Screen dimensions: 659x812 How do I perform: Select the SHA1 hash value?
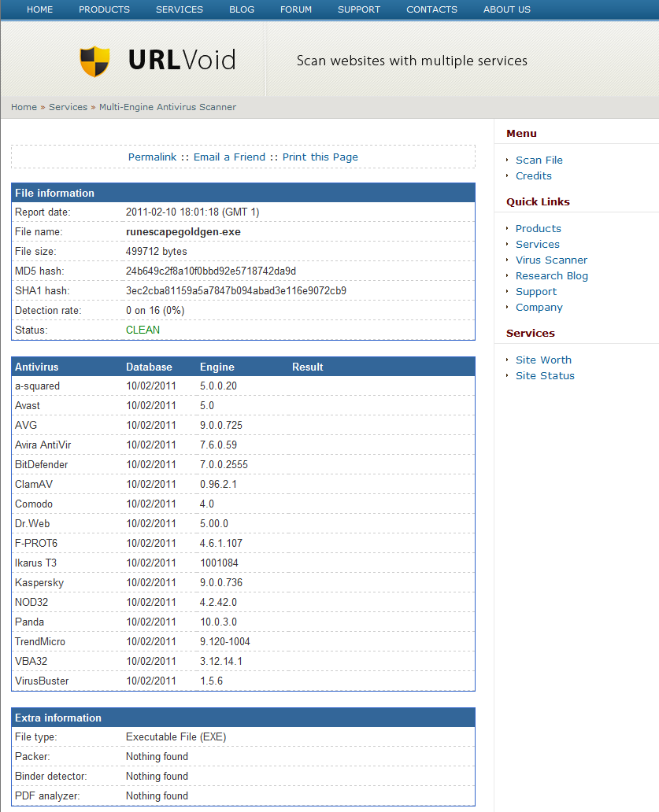click(236, 290)
